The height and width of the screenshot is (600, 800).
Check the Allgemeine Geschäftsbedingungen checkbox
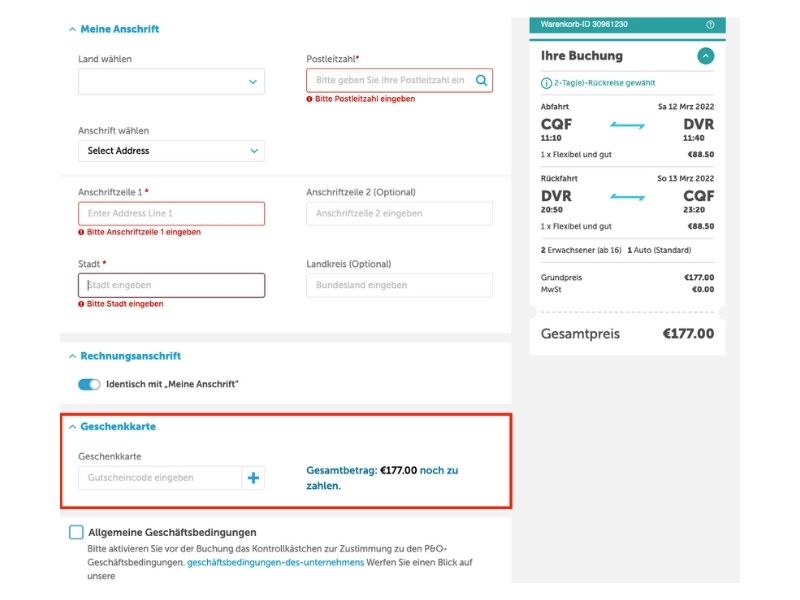76,532
